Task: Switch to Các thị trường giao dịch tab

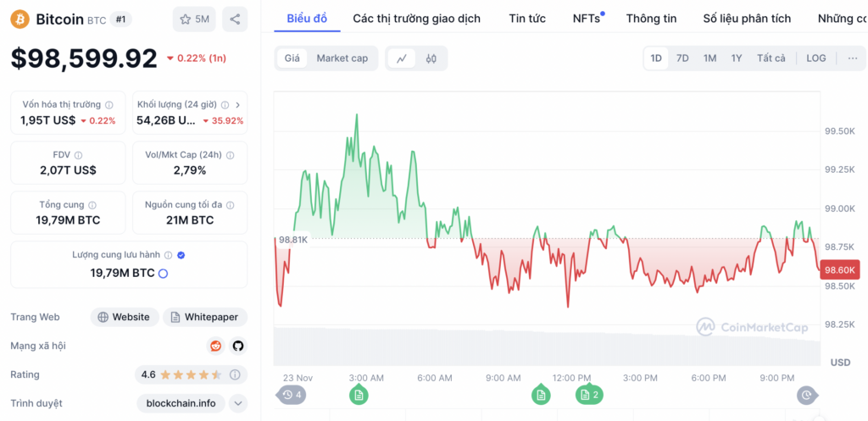Action: click(417, 19)
